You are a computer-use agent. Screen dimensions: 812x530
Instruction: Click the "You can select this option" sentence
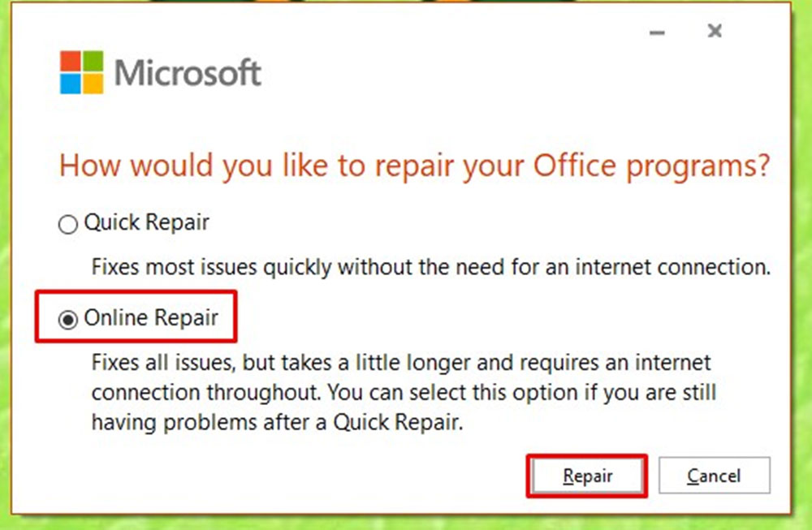pos(520,393)
